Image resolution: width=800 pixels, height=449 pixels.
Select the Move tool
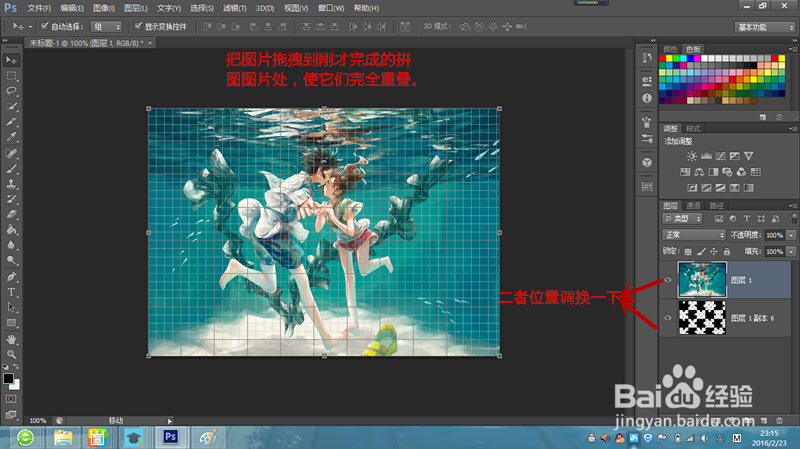[11, 60]
